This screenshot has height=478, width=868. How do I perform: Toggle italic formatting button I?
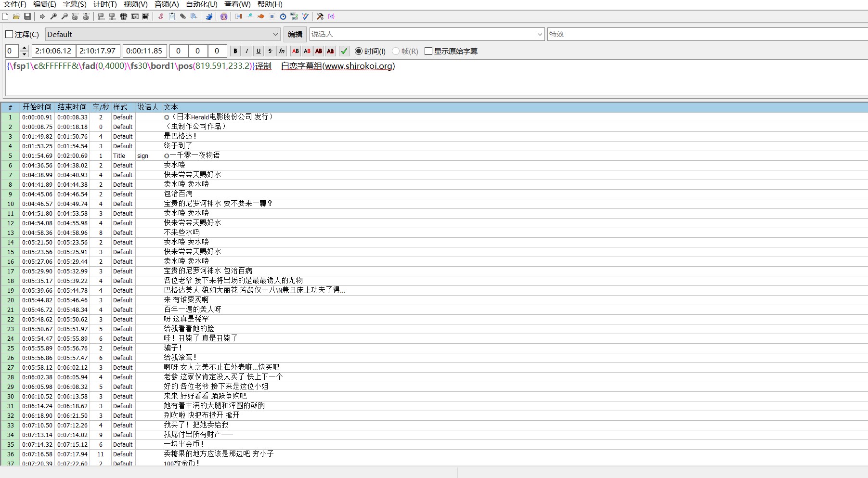pos(247,51)
